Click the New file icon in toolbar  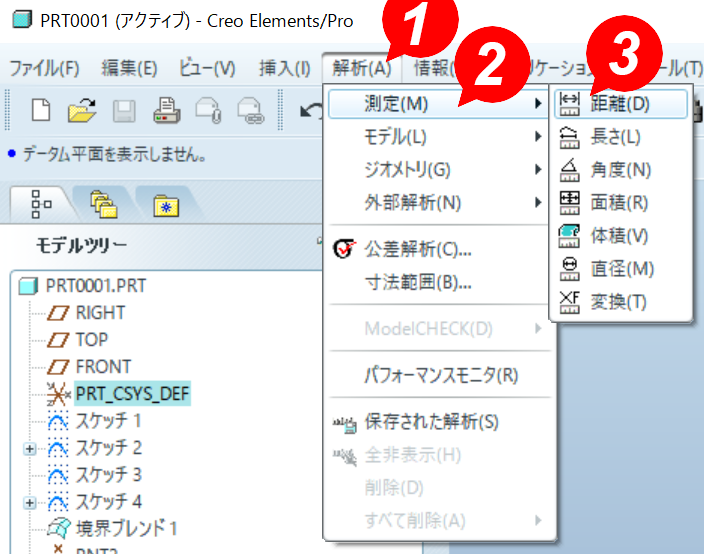pos(41,111)
